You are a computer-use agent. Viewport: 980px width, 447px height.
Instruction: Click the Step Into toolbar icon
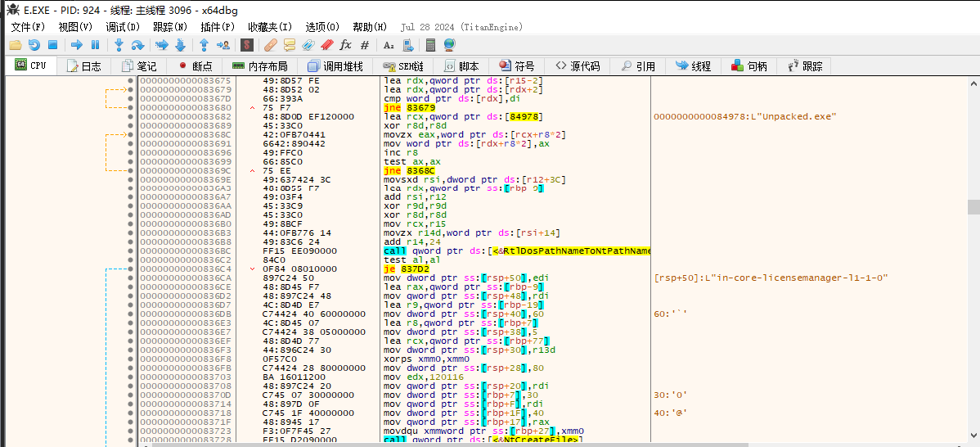(x=119, y=45)
